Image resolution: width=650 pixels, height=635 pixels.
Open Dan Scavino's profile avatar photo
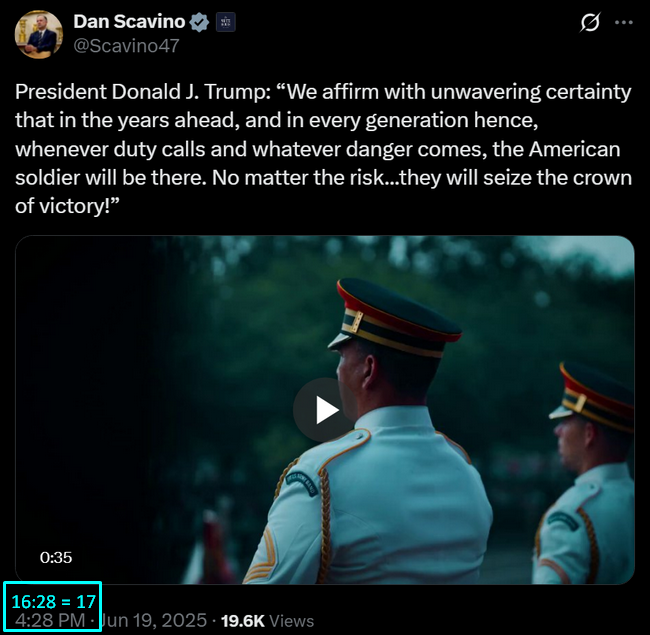[x=39, y=34]
